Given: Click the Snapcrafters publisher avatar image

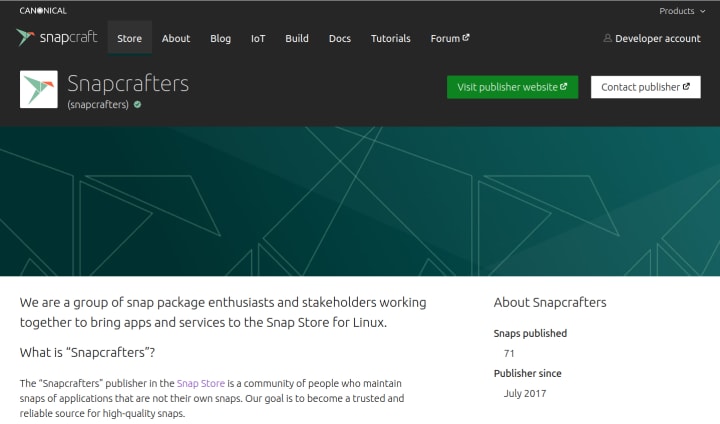Looking at the screenshot, I should (x=39, y=89).
